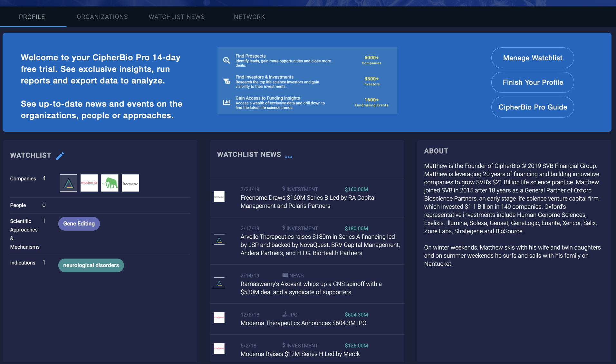This screenshot has height=364, width=616.
Task: Open the Arvelle Therapeutics raises $180m headline
Action: tap(320, 245)
